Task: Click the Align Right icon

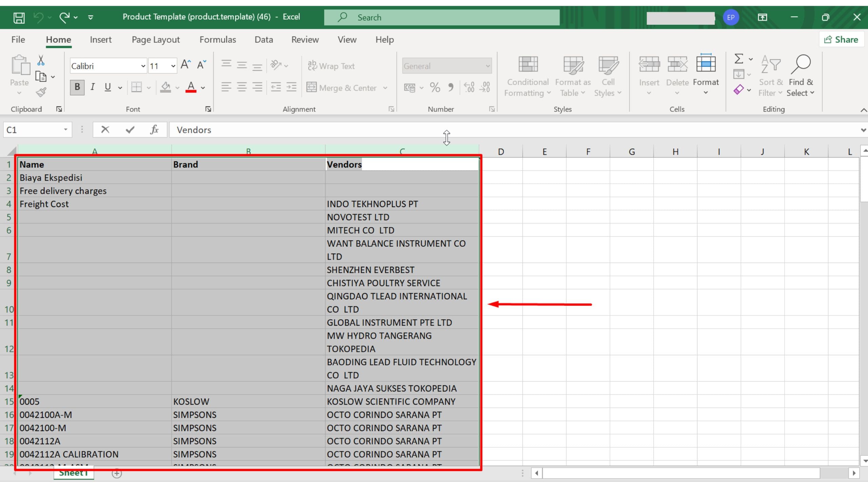Action: (257, 87)
